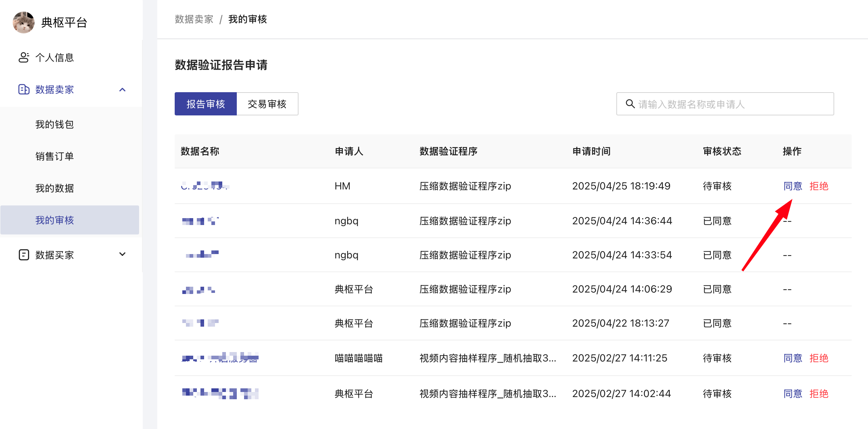This screenshot has width=868, height=429.
Task: Select 我的审核 sidebar entry
Action: pyautogui.click(x=70, y=220)
